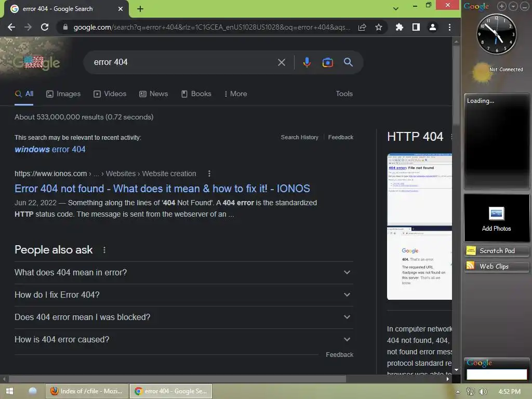This screenshot has width=532, height=399.
Task: Click the Not Connected weather gadget
Action: click(497, 71)
